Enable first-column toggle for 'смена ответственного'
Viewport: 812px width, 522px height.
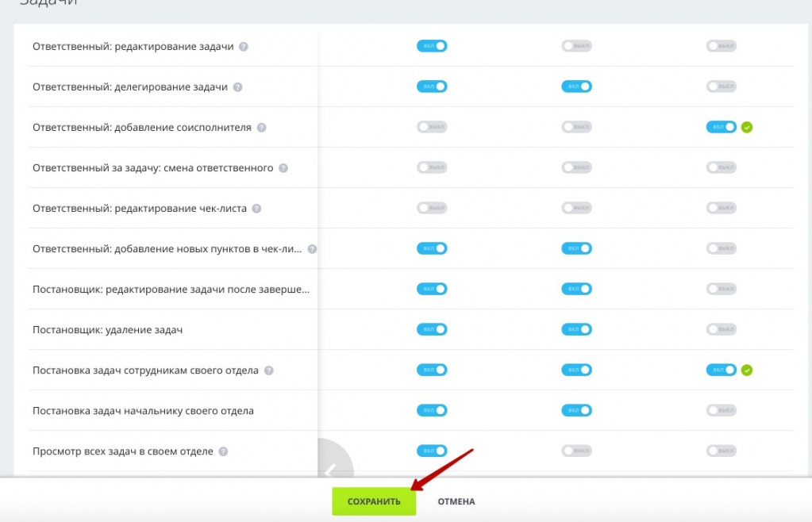coord(432,167)
